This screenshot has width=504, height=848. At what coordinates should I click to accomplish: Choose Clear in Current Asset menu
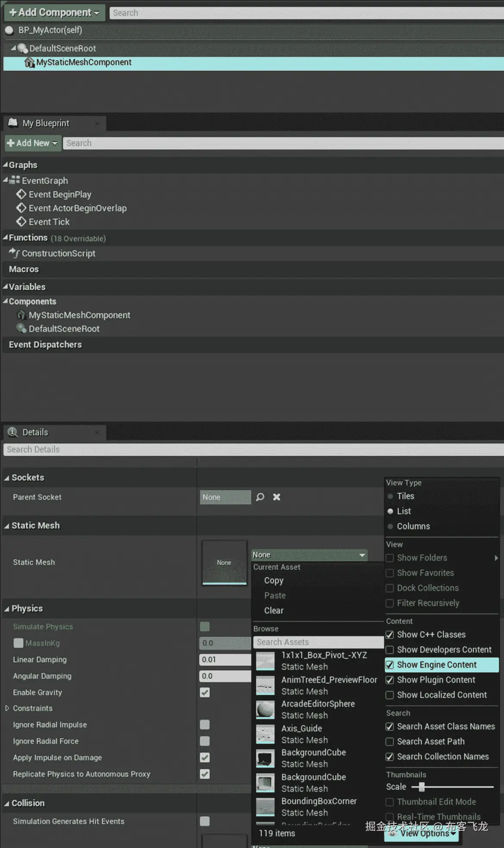pos(274,611)
